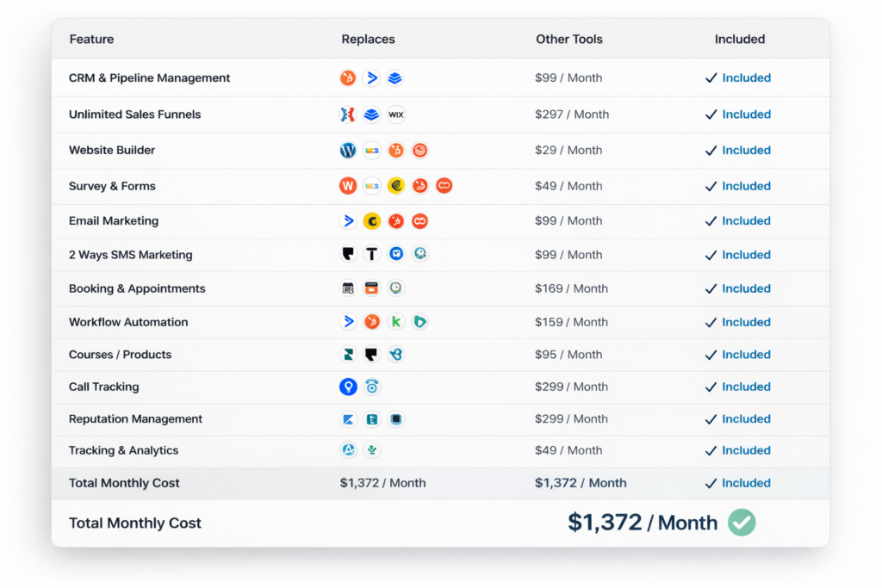
Task: Click the Included link for Email Marketing
Action: coord(746,221)
